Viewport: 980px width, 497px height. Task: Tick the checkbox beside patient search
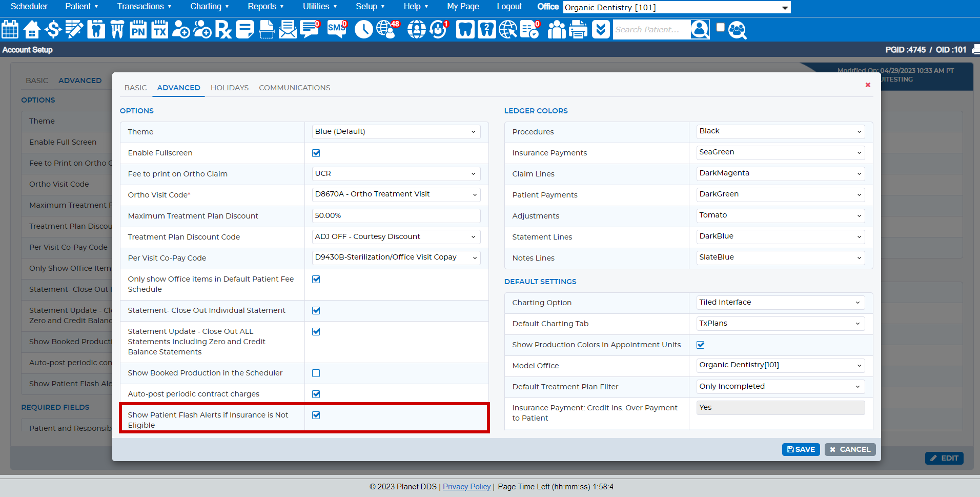(720, 27)
